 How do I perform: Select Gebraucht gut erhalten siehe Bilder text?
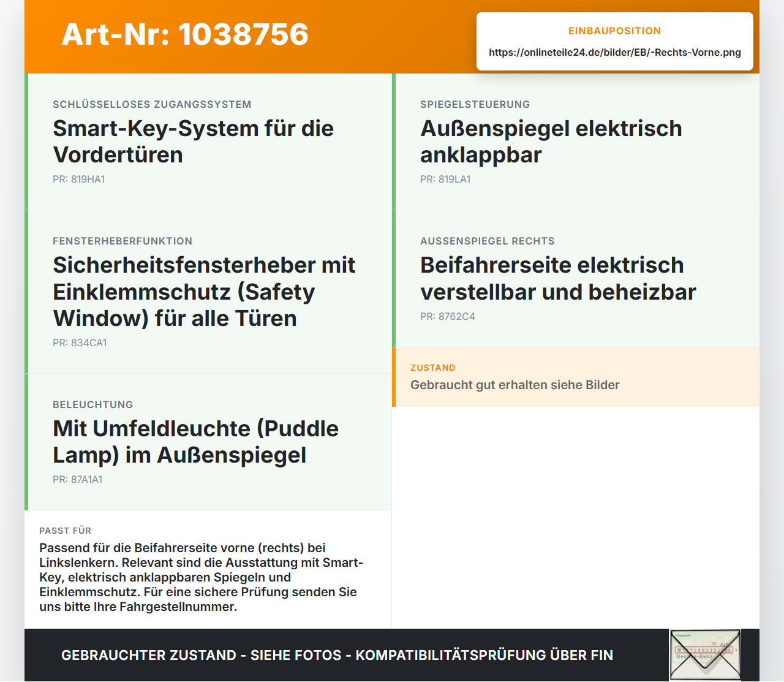[x=515, y=385]
